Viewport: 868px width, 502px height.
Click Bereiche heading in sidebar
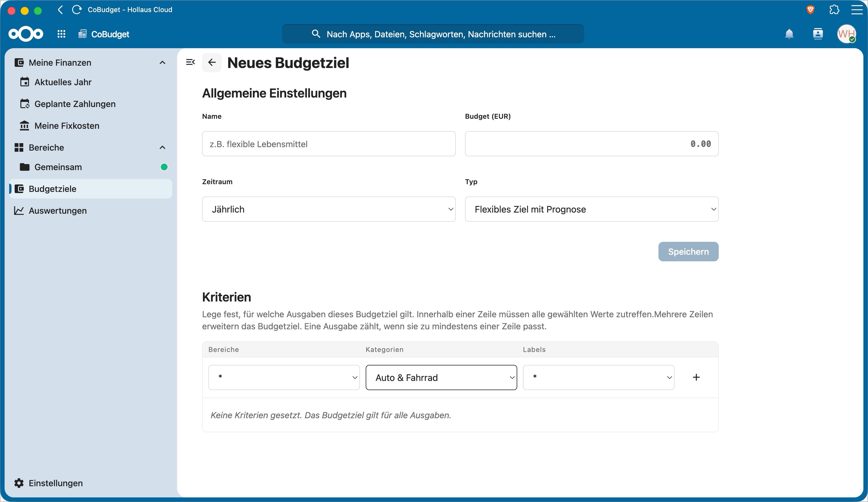coord(46,147)
